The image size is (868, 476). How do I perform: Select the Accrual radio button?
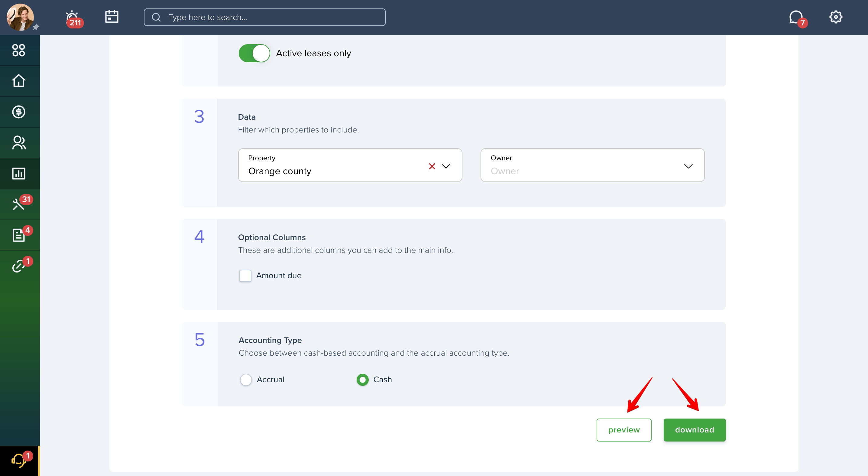246,380
